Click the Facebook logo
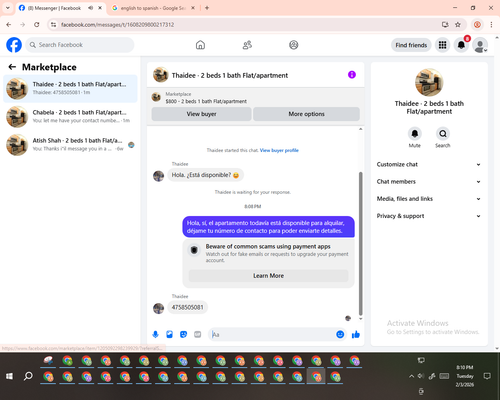This screenshot has width=500, height=400. [x=14, y=45]
